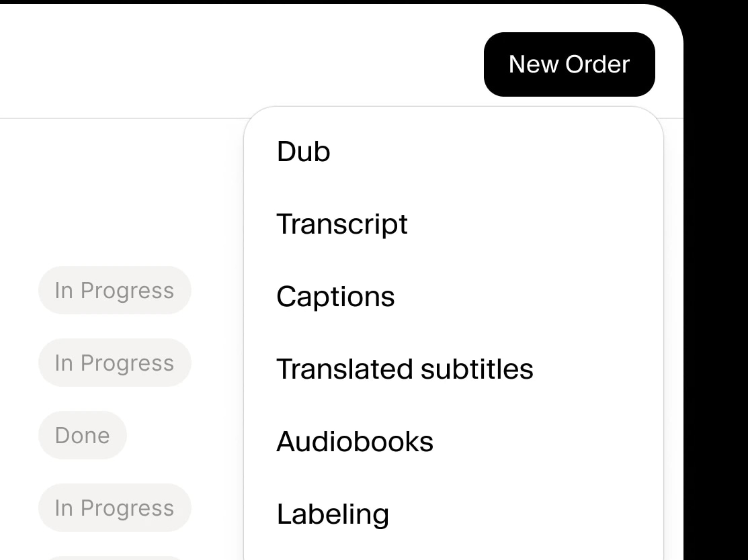Click the second In Progress badge
This screenshot has height=560, width=748.
[114, 363]
